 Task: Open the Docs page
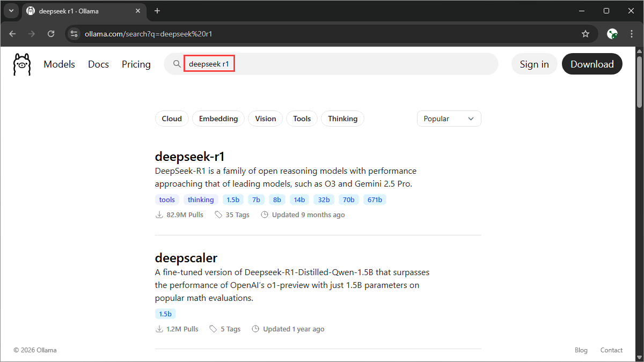[98, 64]
